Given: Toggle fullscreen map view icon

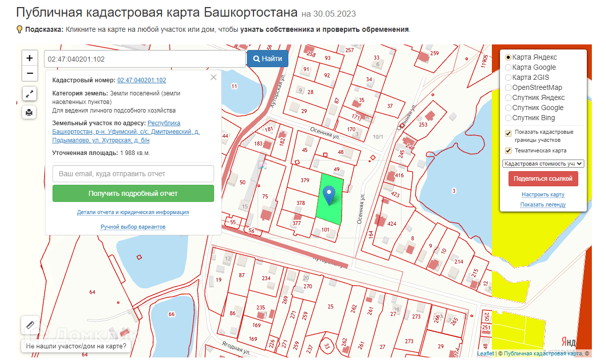Looking at the screenshot, I should point(29,93).
